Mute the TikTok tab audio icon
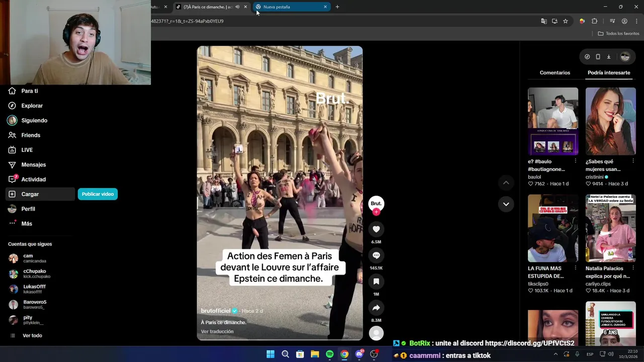This screenshot has height=362, width=644. click(x=237, y=7)
